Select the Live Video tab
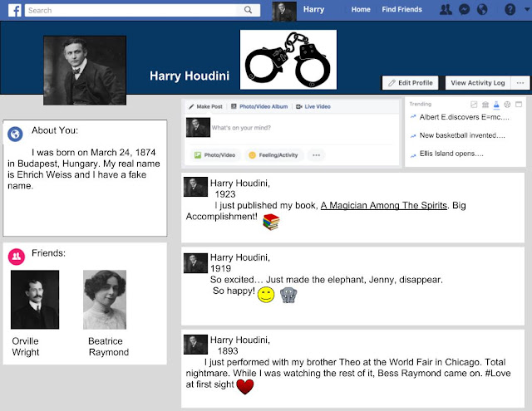This screenshot has width=532, height=411. 313,106
